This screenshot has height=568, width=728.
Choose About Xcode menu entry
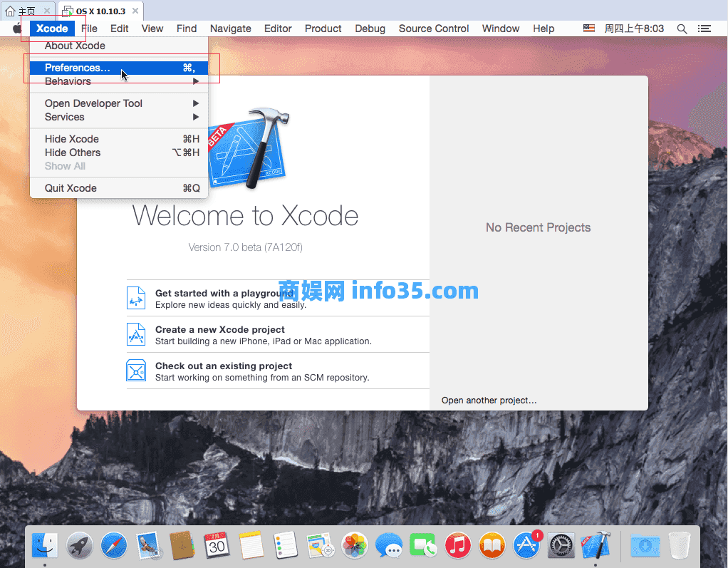tap(119, 46)
